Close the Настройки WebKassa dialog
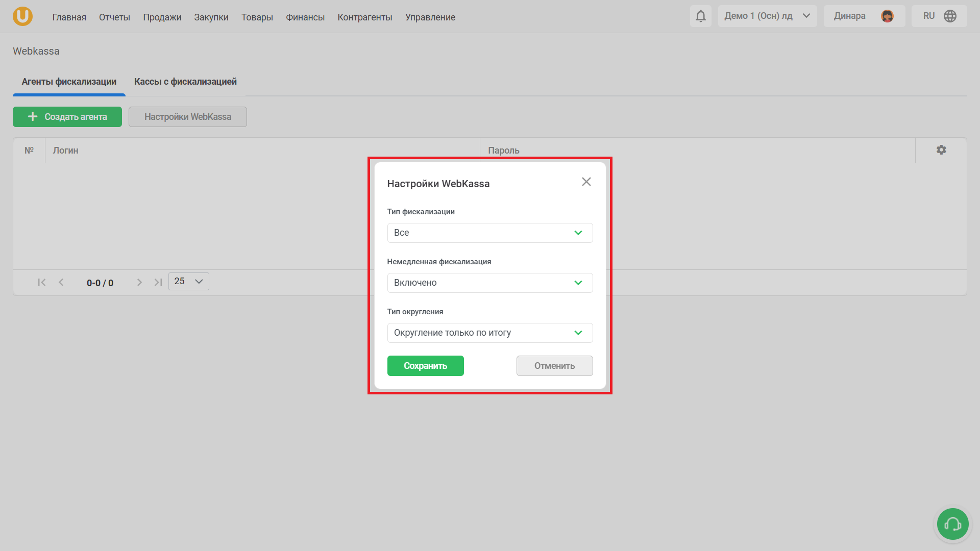The height and width of the screenshot is (551, 980). pyautogui.click(x=586, y=182)
